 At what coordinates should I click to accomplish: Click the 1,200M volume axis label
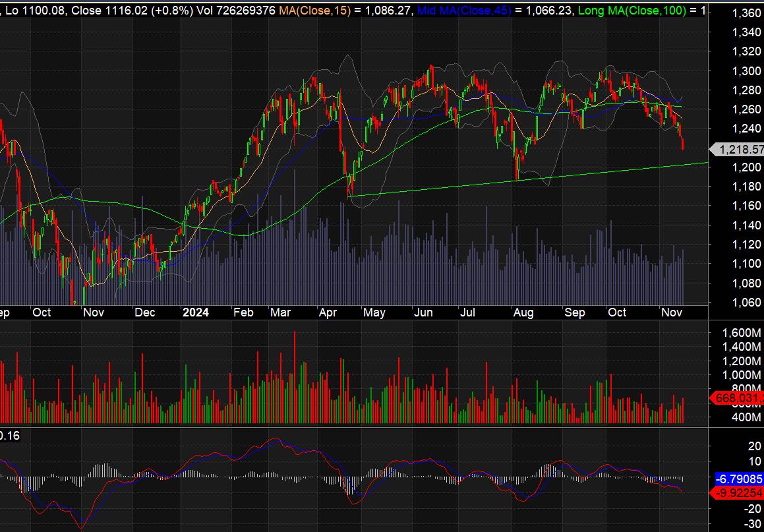[742, 361]
